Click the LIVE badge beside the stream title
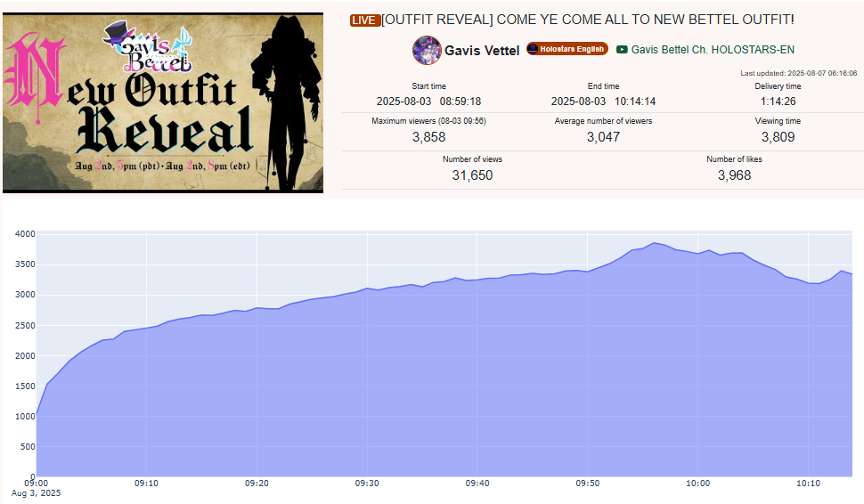The height and width of the screenshot is (504, 864). click(364, 20)
